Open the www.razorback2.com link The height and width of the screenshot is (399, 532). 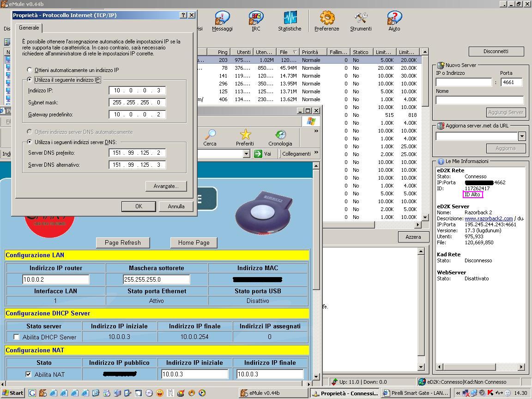click(x=489, y=218)
